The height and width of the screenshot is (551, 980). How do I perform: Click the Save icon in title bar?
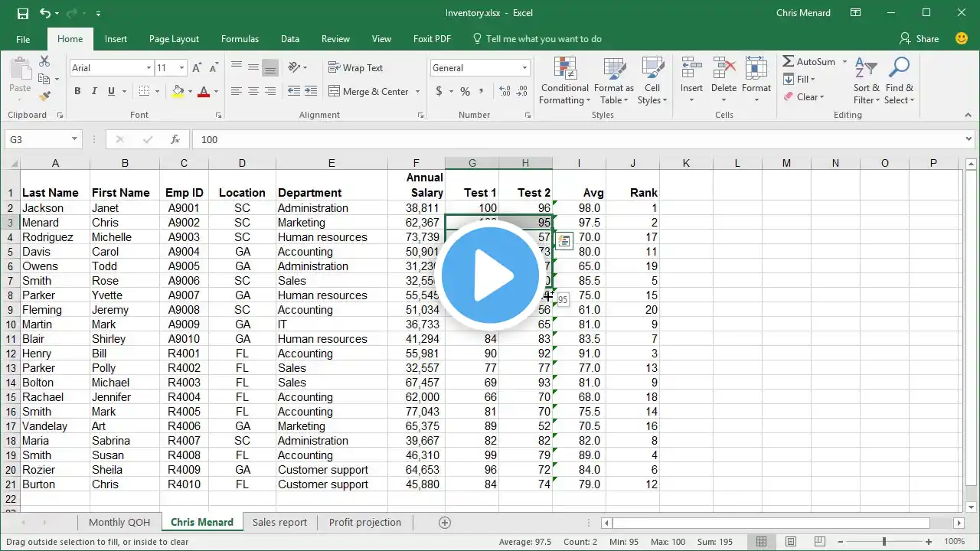pyautogui.click(x=22, y=13)
